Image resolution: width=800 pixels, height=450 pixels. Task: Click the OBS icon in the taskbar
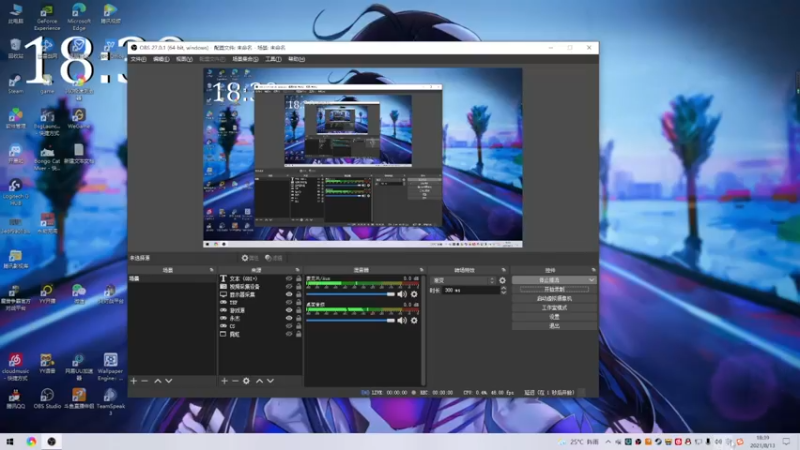click(52, 441)
